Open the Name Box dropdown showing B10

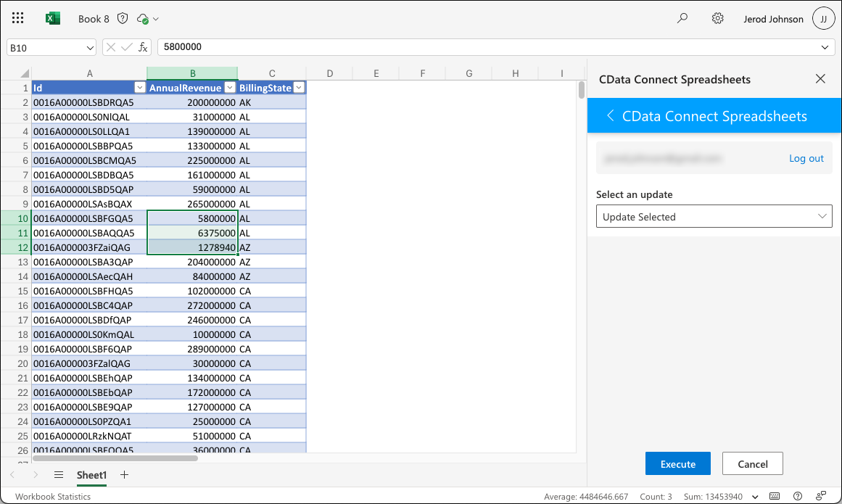[x=90, y=47]
